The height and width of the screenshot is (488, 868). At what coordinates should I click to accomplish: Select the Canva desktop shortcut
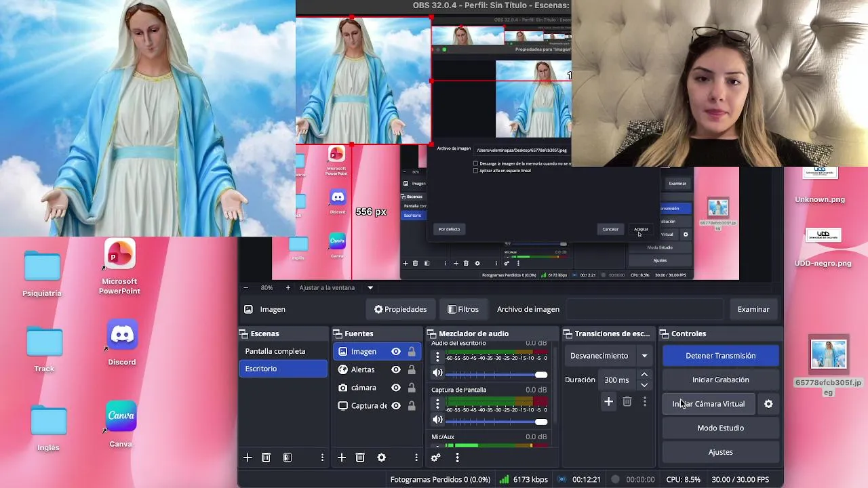coord(121,424)
